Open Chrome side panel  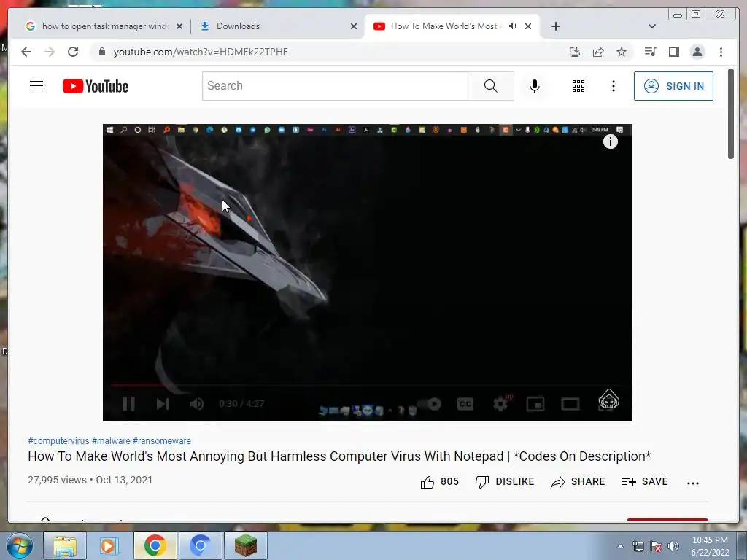pos(673,52)
